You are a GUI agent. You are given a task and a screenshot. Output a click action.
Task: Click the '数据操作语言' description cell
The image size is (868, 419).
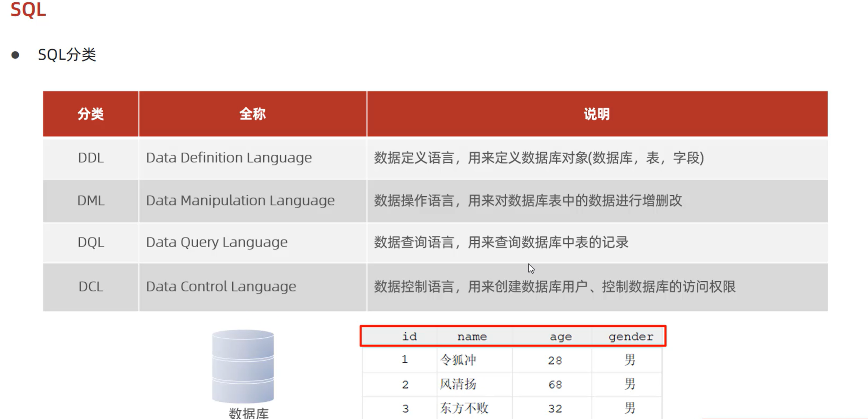[597, 200]
